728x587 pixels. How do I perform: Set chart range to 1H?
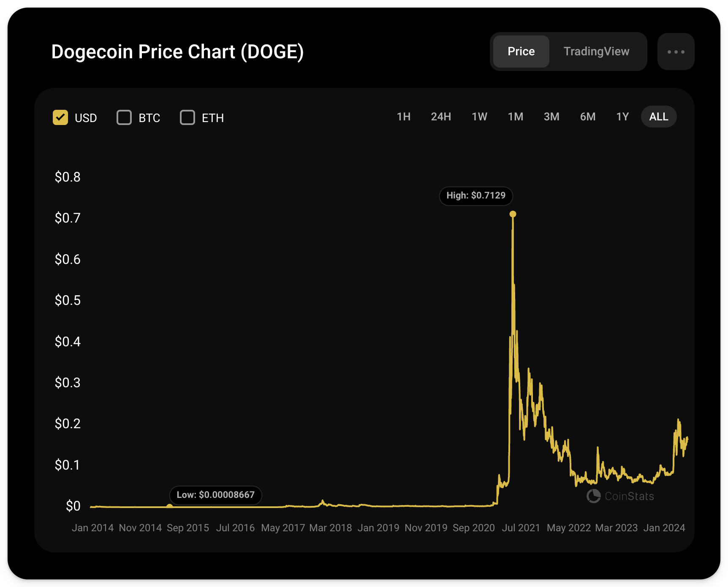click(403, 117)
